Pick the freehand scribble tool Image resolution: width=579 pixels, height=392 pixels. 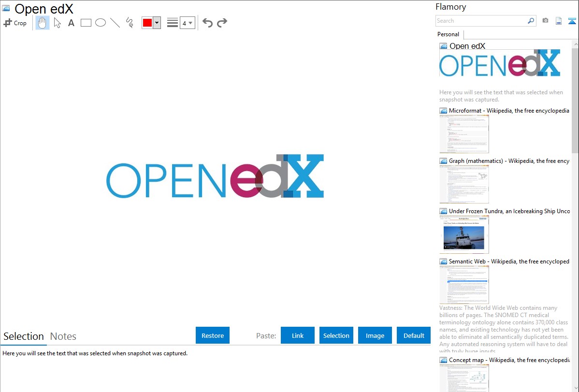click(x=130, y=23)
